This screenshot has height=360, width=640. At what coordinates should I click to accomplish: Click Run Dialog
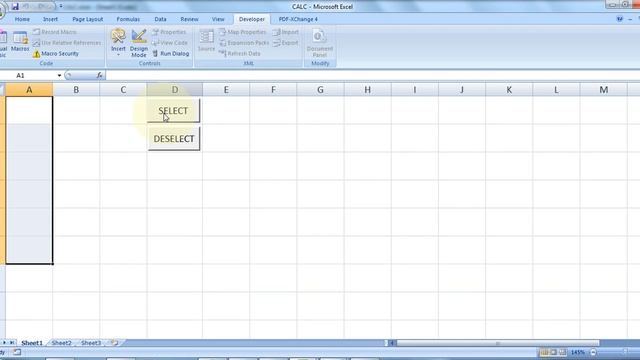pyautogui.click(x=171, y=53)
